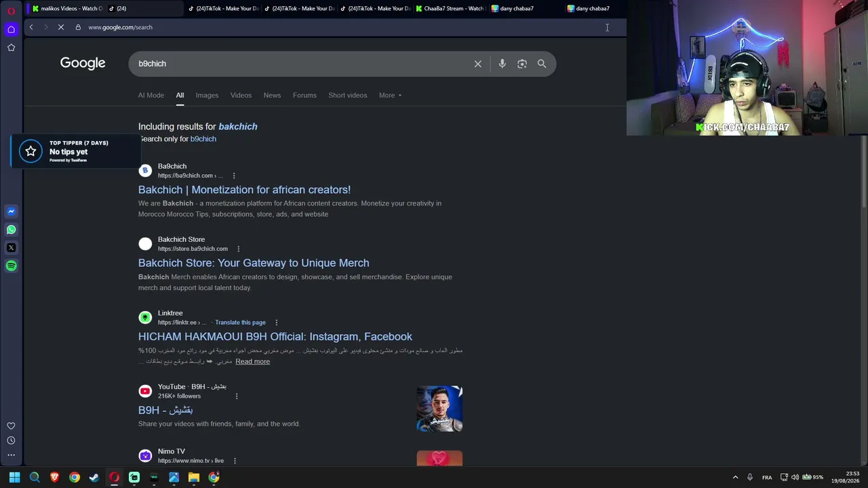Image resolution: width=868 pixels, height=488 pixels.
Task: Expand the More search filters dropdown
Action: tap(390, 95)
